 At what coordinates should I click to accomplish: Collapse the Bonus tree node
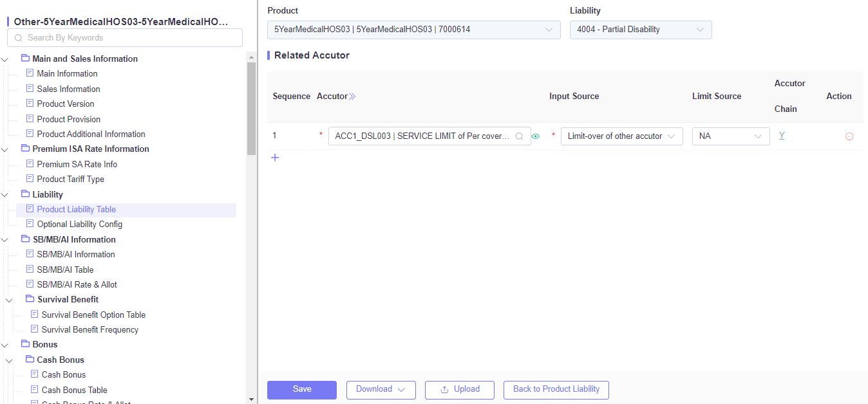tap(5, 345)
